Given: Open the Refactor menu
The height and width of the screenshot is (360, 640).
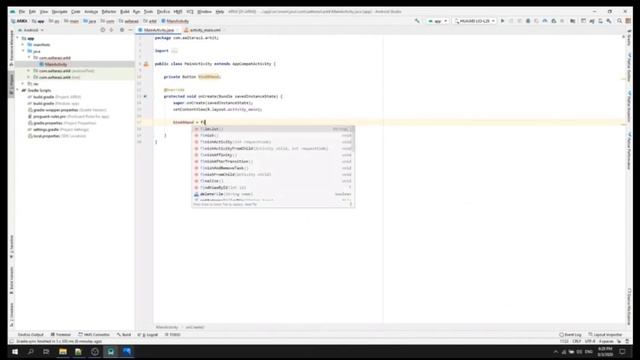Looking at the screenshot, I should click(x=109, y=12).
